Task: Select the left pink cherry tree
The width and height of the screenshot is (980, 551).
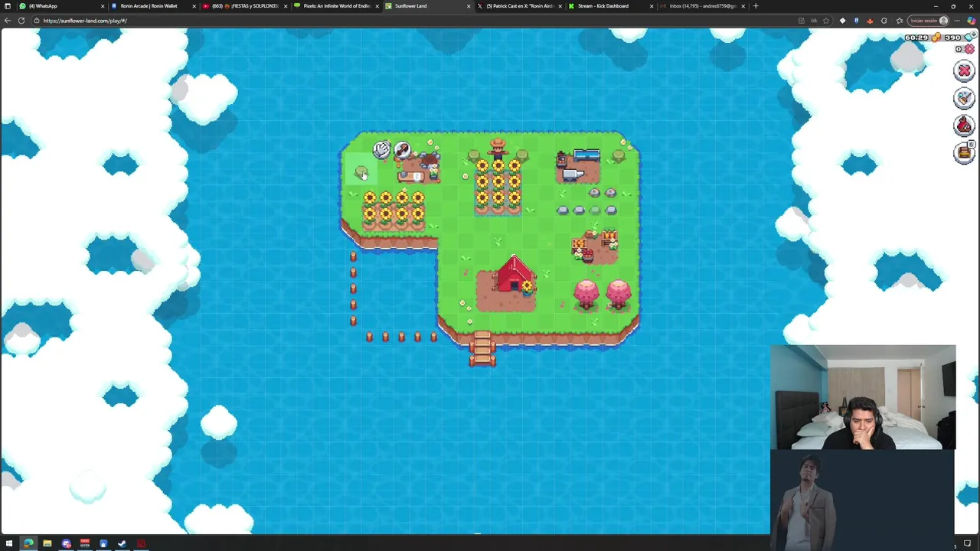Action: 586,295
